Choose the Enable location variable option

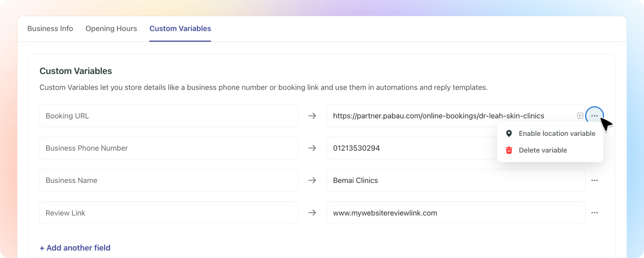pos(557,134)
